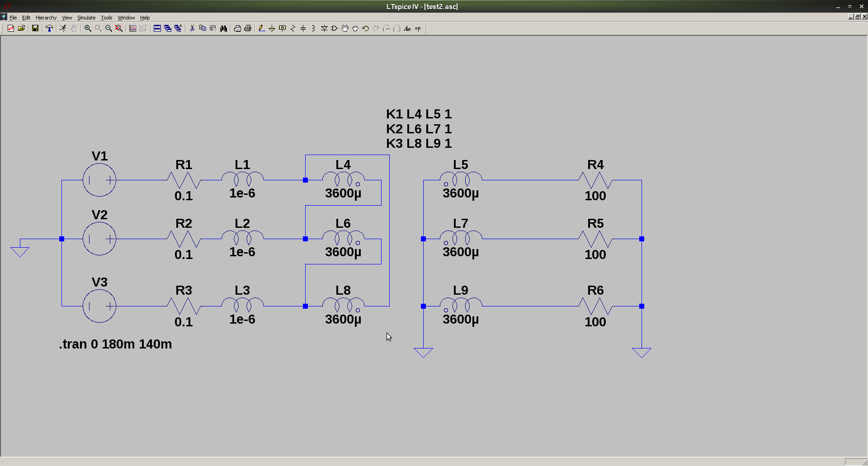868x466 pixels.
Task: Click the V3 voltage source symbol
Action: 99,306
